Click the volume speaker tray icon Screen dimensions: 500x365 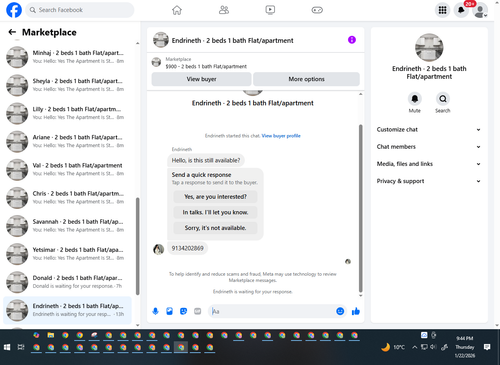(433, 347)
